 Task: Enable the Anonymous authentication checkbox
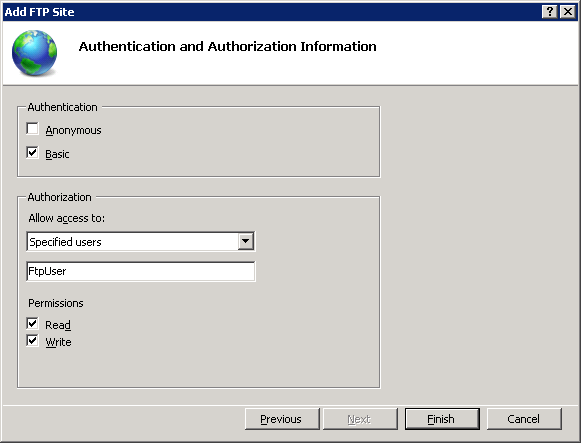(x=33, y=129)
